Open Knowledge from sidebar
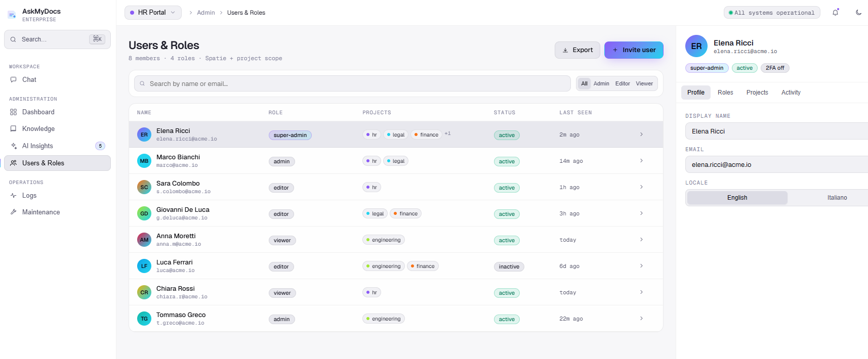 coord(57,128)
